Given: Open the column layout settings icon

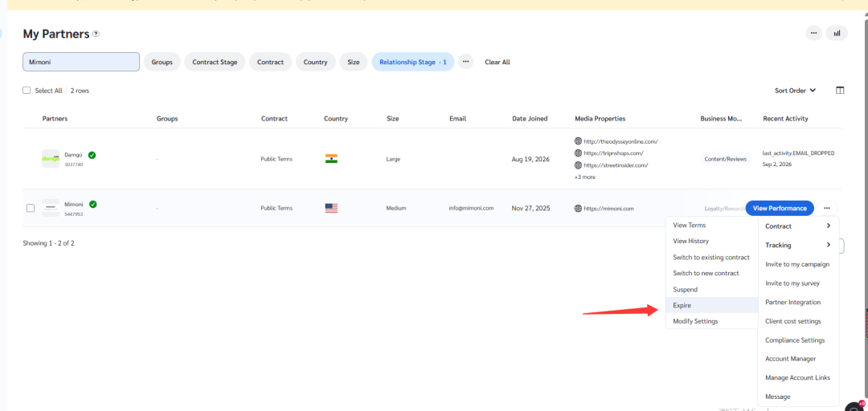Looking at the screenshot, I should click(840, 91).
